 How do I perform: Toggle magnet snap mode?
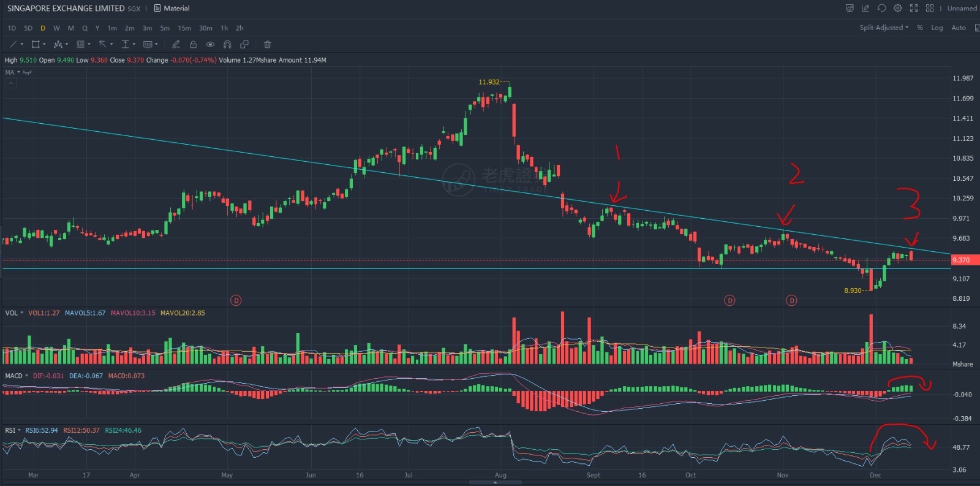point(227,44)
